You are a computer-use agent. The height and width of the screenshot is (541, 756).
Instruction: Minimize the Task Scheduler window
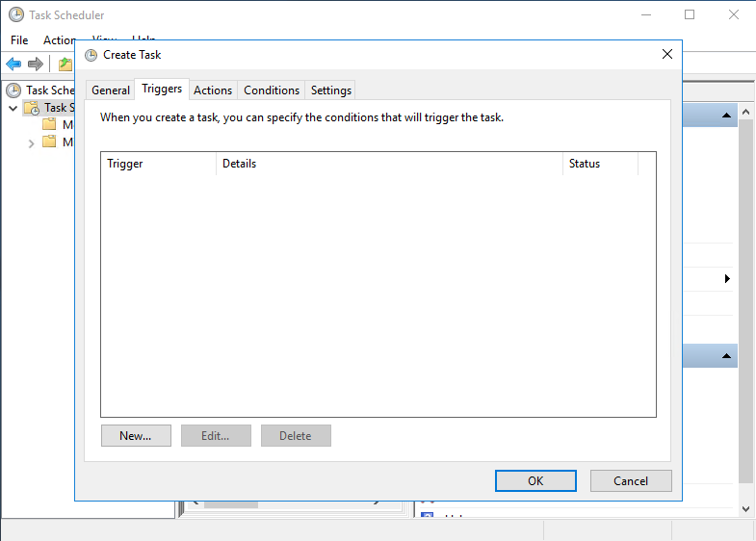(x=646, y=14)
